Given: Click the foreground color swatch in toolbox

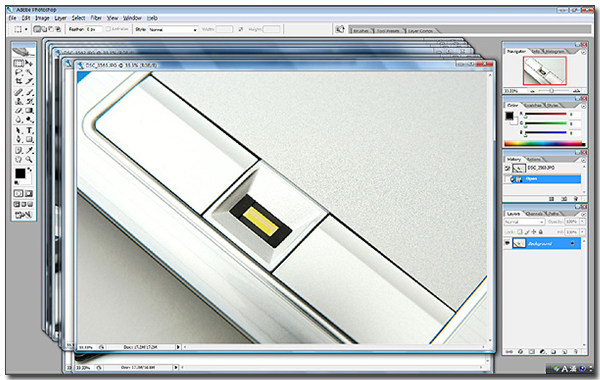Looking at the screenshot, I should 20,173.
